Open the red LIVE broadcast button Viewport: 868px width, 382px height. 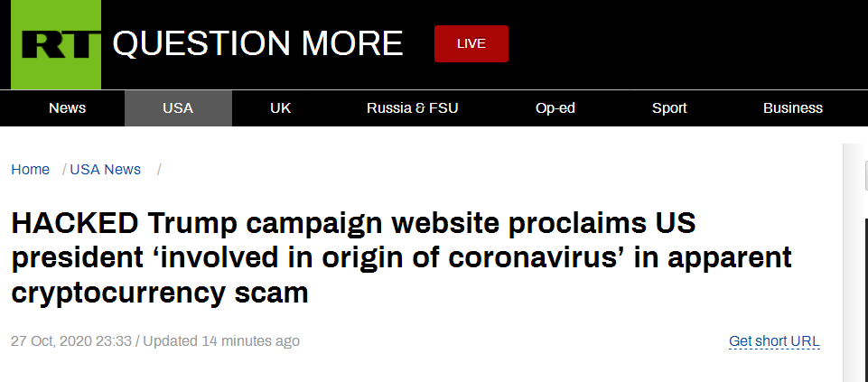[x=471, y=43]
